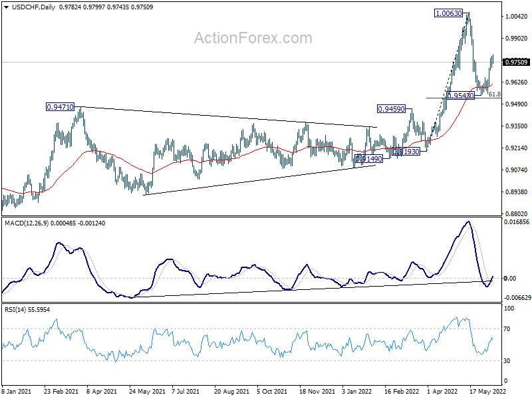This screenshot has width=532, height=399.
Task: Select the 5 Oct 2021 date label
Action: click(272, 391)
